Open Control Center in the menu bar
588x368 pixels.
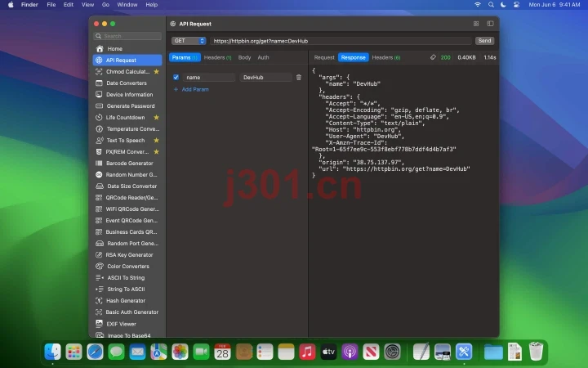pyautogui.click(x=516, y=5)
